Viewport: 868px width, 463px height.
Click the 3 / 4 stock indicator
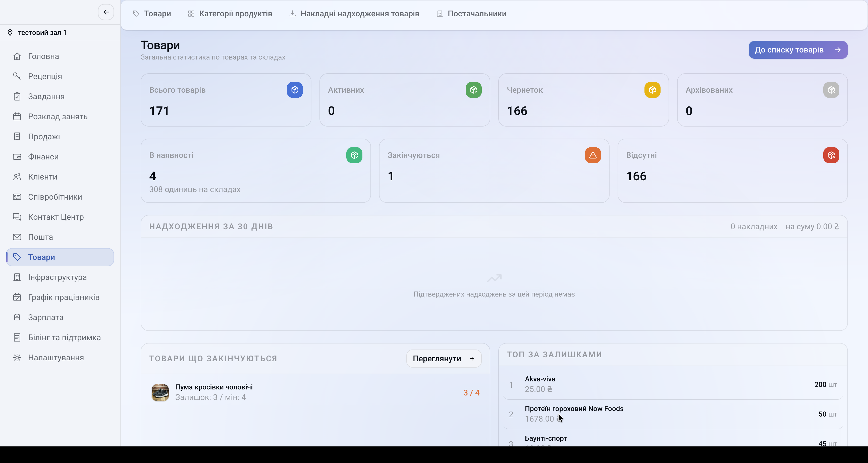[471, 393]
